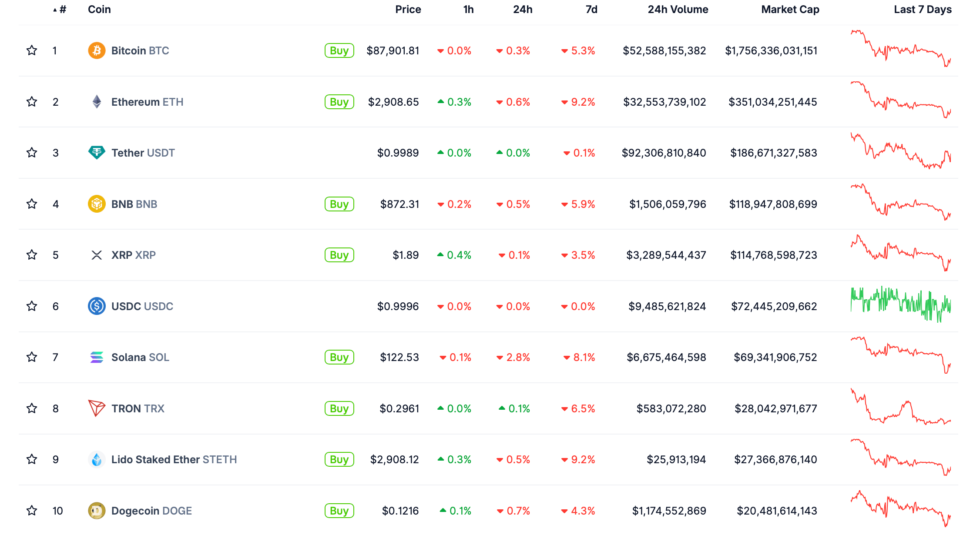Sort the table by Market Cap header

pos(790,10)
